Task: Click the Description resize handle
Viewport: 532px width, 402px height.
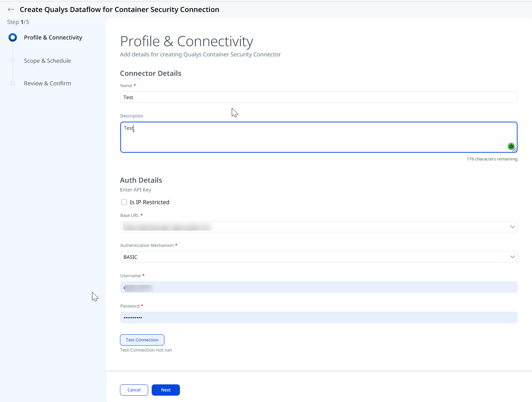Action: coord(515,150)
